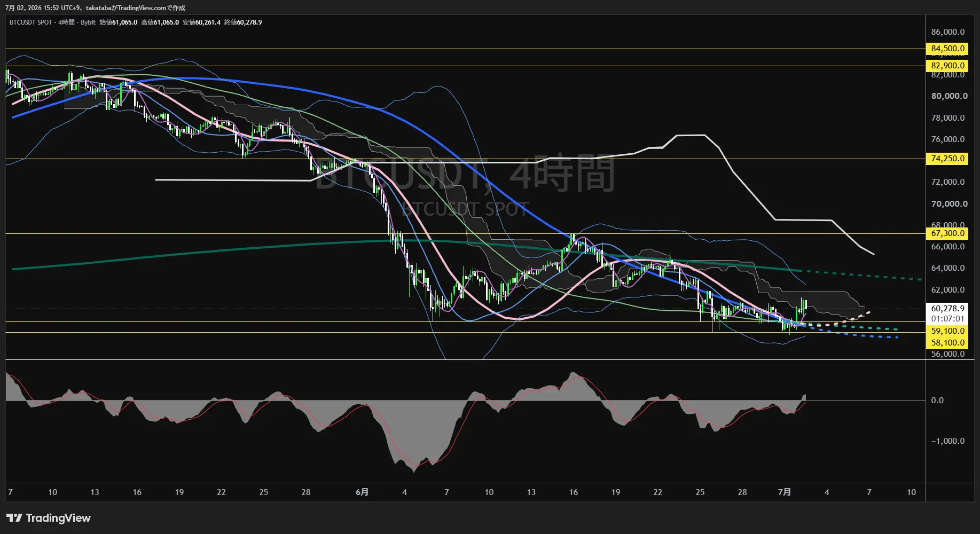Click the 6月 date marker on time axis

(362, 492)
